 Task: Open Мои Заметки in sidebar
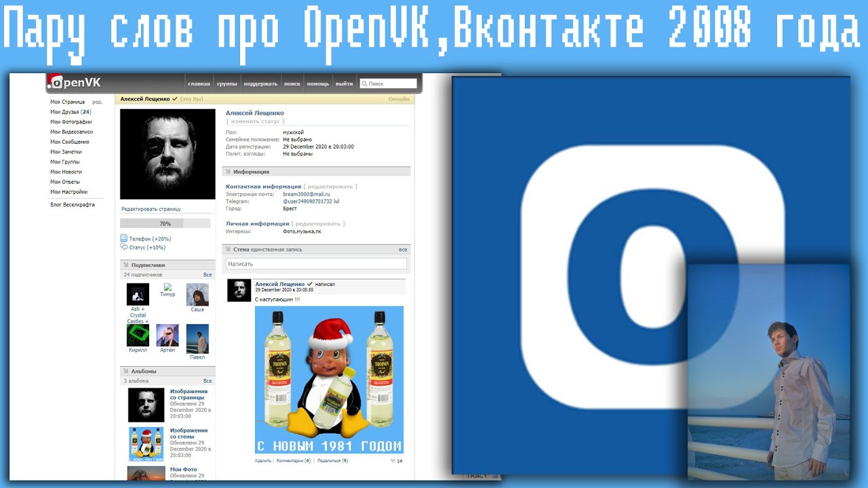(x=66, y=152)
